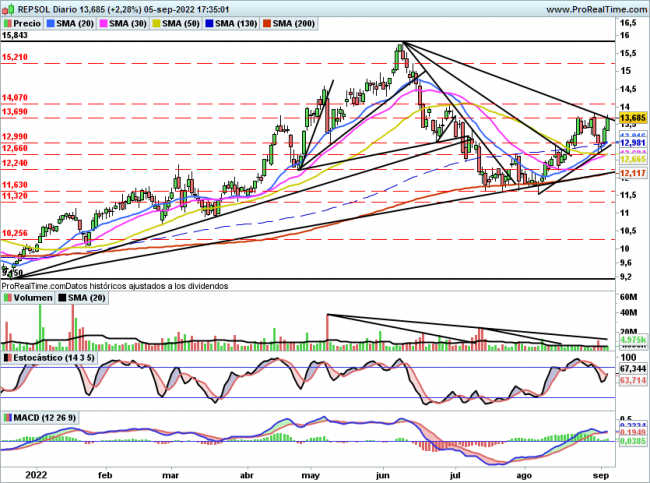Click the SMA (50) legend label
This screenshot has height=483, width=650.
click(181, 24)
